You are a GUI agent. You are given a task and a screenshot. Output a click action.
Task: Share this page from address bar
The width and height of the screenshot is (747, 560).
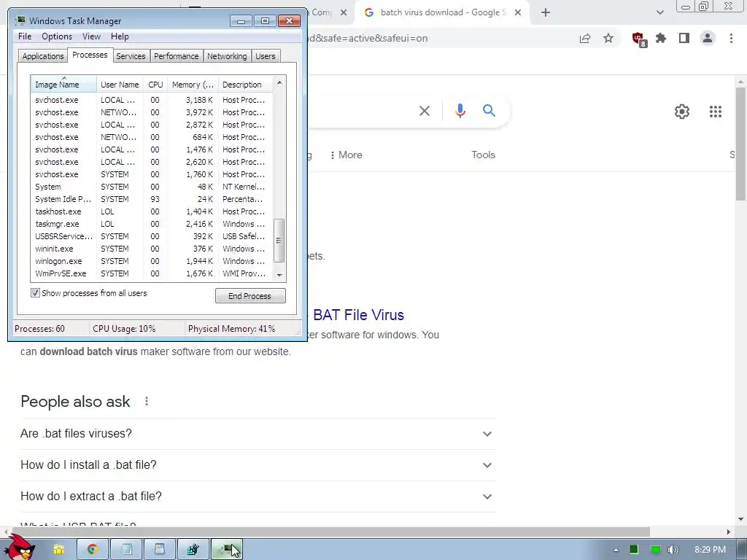pos(585,39)
